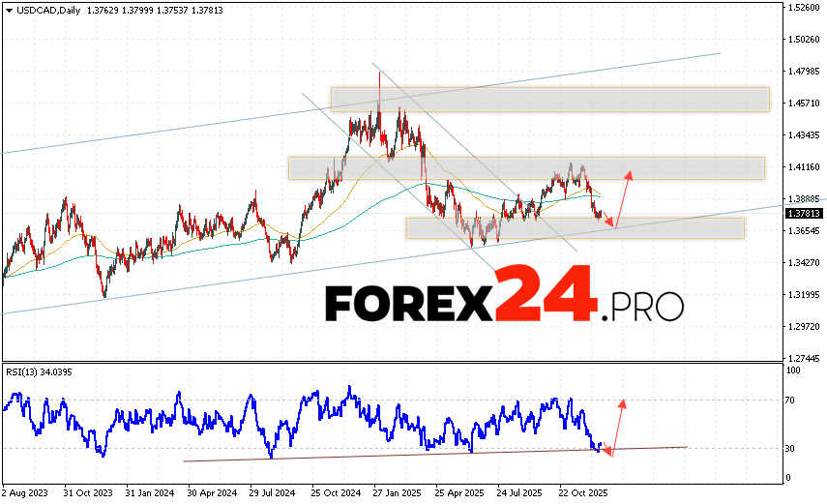Click the USDCAD,Daily chart title

[x=43, y=9]
